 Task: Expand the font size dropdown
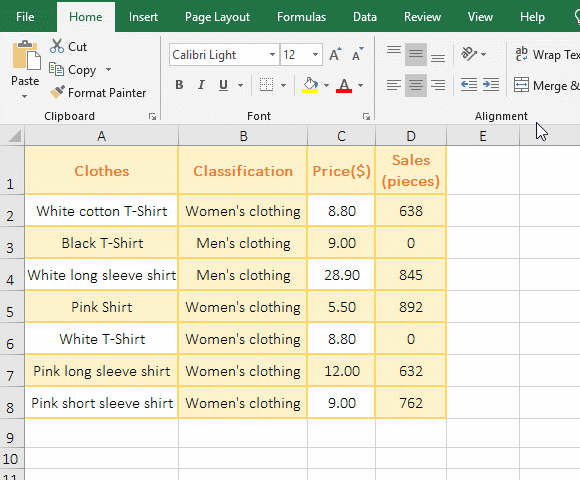click(x=315, y=55)
